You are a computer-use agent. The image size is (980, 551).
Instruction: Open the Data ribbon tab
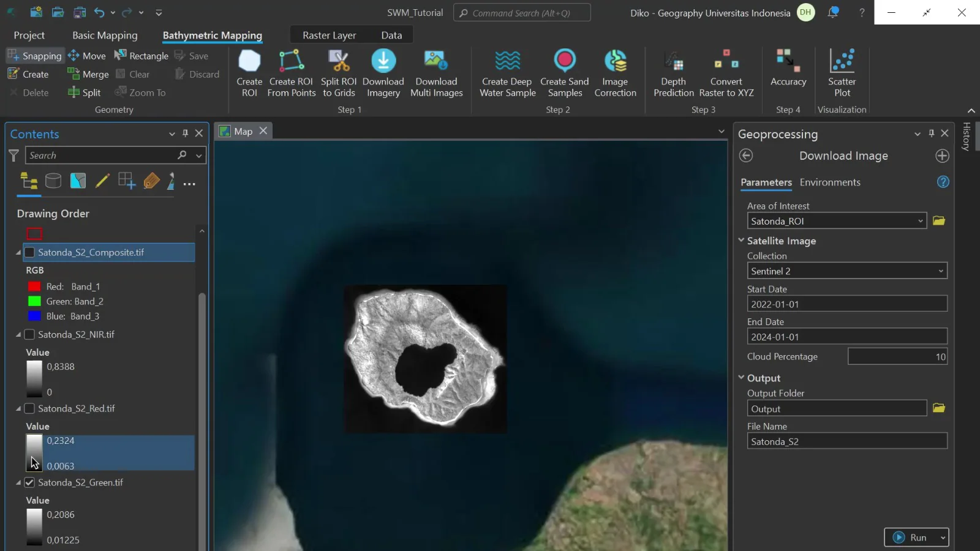[x=391, y=36]
